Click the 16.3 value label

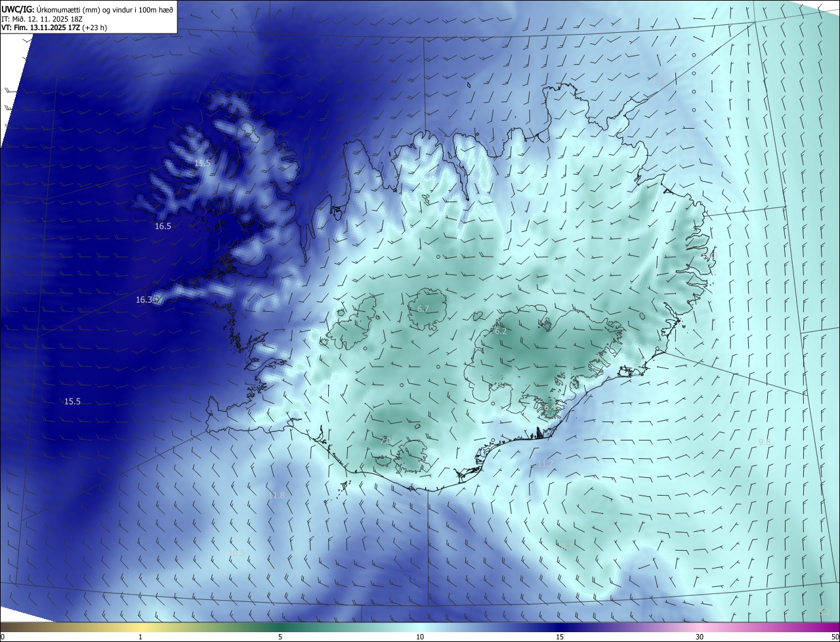(144, 299)
